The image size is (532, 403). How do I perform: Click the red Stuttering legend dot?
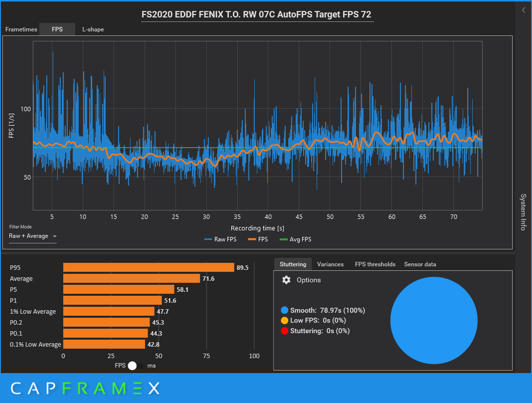pos(285,331)
